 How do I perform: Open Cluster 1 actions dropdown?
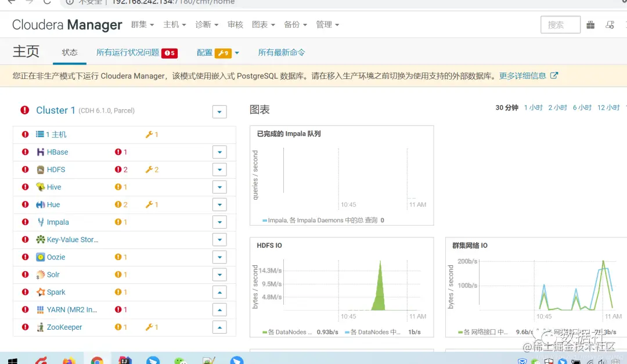click(x=219, y=111)
